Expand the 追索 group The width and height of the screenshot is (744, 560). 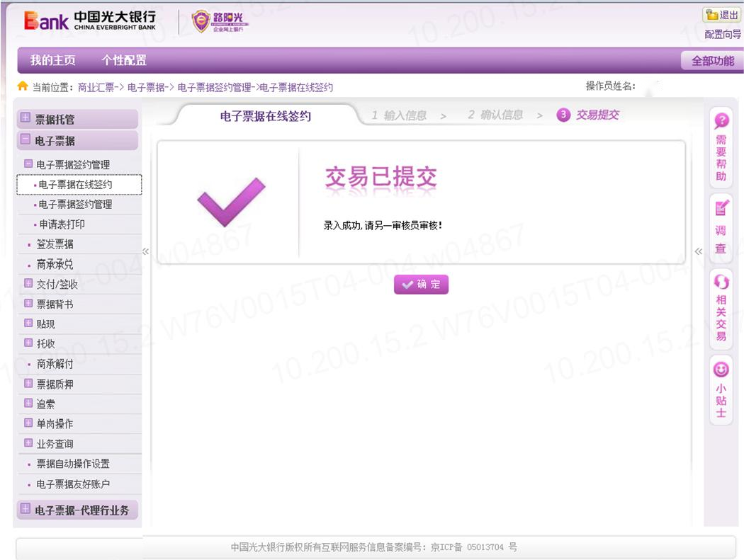(28, 403)
